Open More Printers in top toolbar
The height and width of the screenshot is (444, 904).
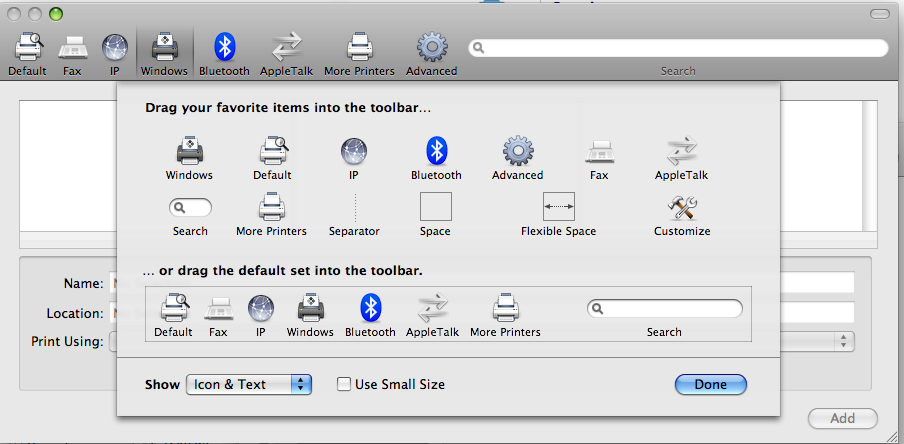[359, 47]
